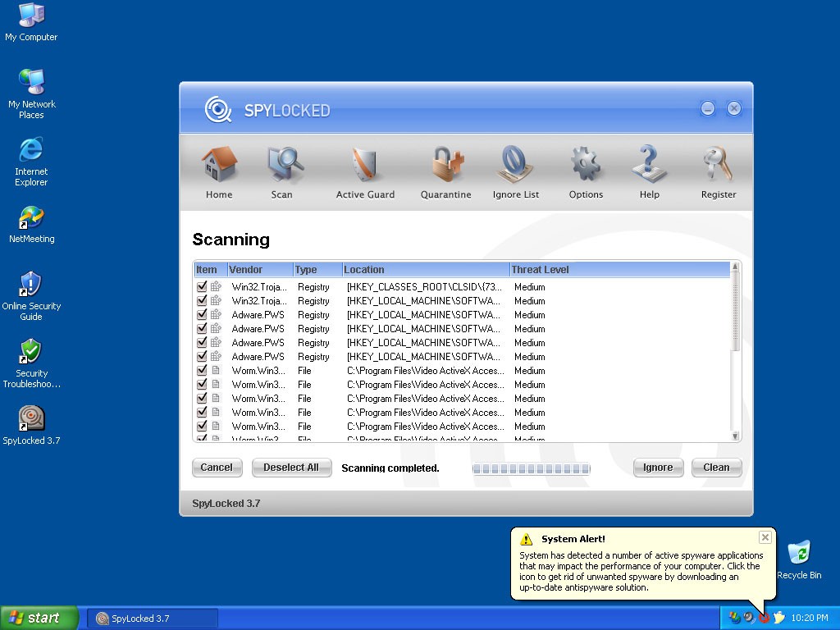
Task: Uncheck the first Win32.Troja registry item
Action: [x=202, y=287]
